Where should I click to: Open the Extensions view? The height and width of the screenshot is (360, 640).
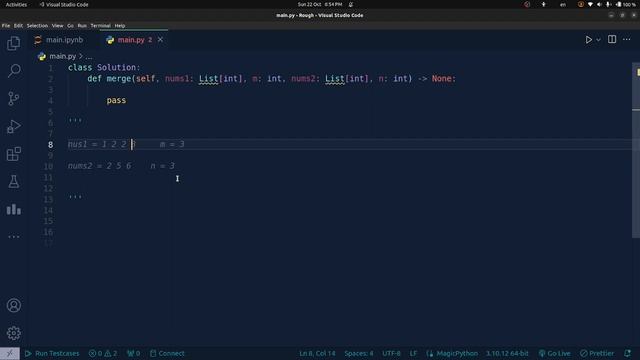(13, 154)
